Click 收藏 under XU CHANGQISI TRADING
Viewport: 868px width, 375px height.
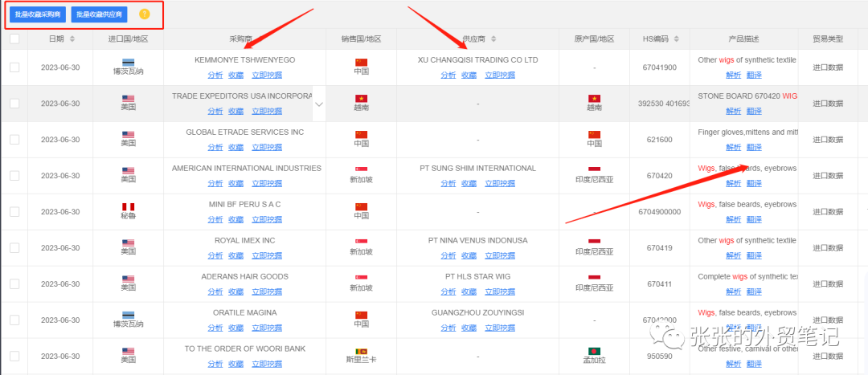pyautogui.click(x=469, y=75)
